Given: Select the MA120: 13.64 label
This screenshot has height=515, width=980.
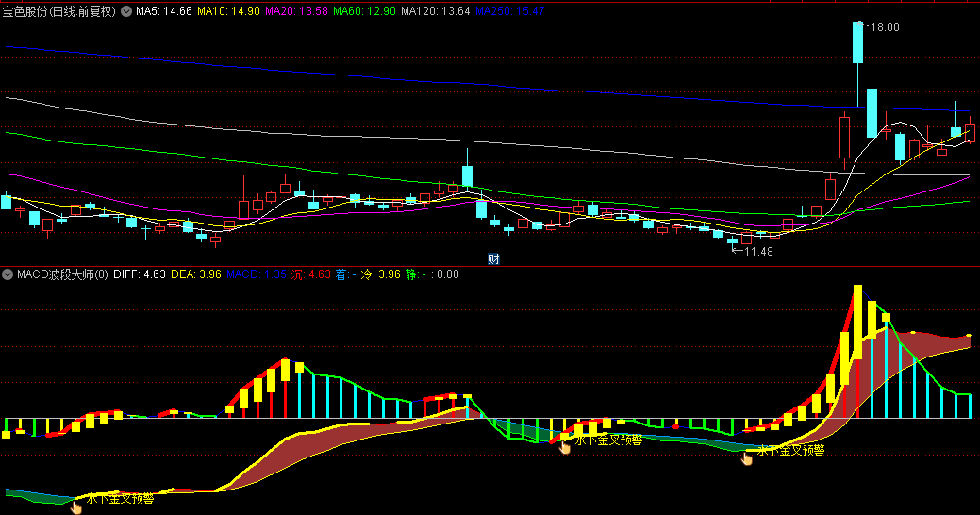Looking at the screenshot, I should (436, 11).
